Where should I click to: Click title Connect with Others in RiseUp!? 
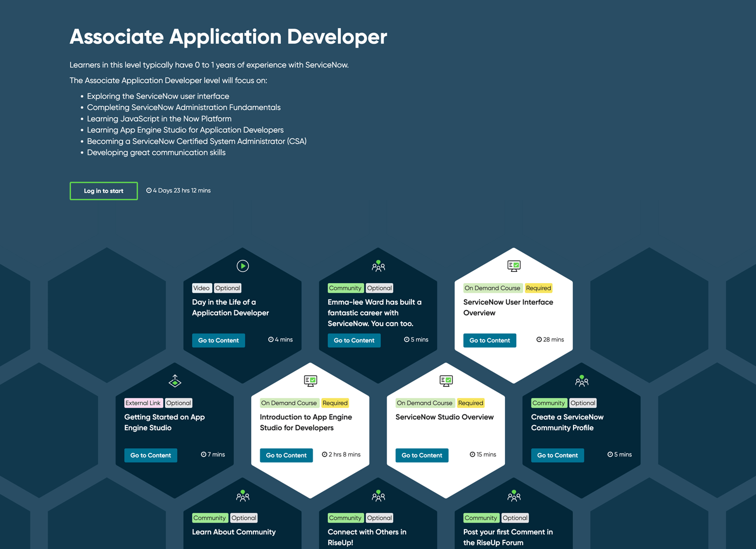(367, 537)
